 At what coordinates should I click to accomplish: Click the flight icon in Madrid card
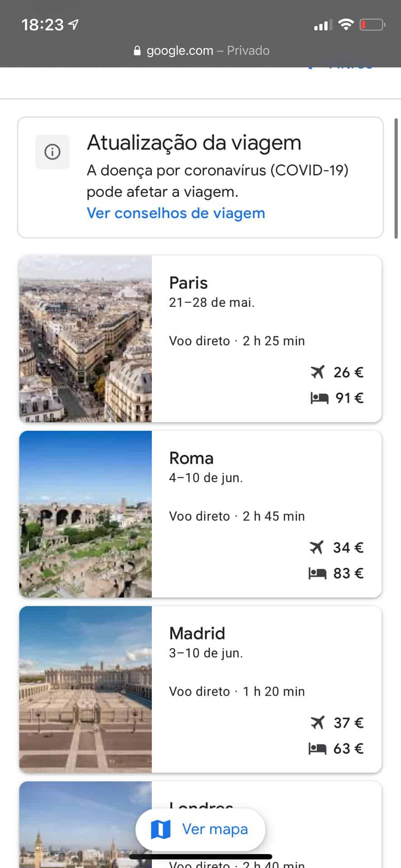click(318, 723)
